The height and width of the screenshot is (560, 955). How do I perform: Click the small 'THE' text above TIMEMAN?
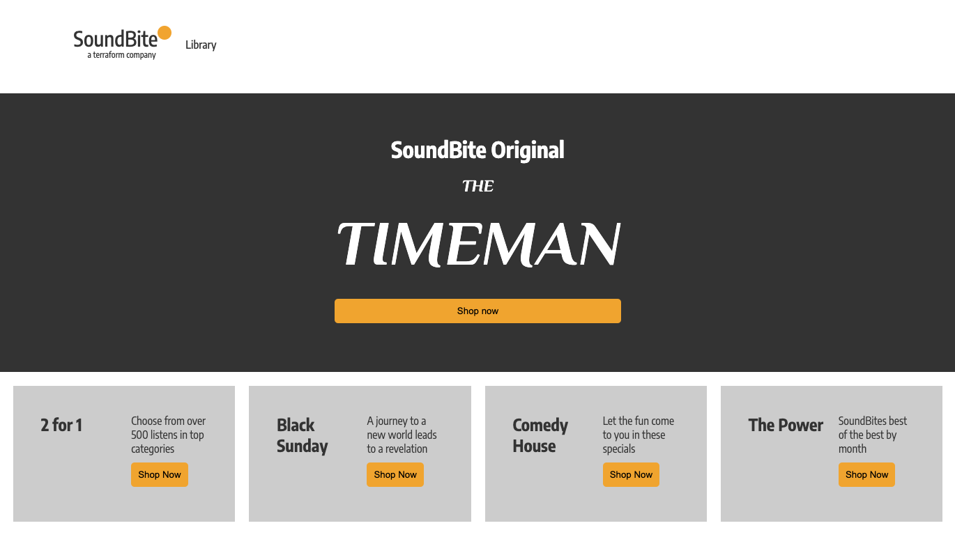point(478,187)
